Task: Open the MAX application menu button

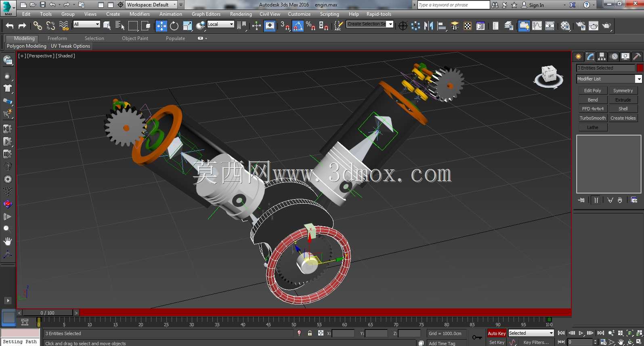Action: tap(8, 8)
